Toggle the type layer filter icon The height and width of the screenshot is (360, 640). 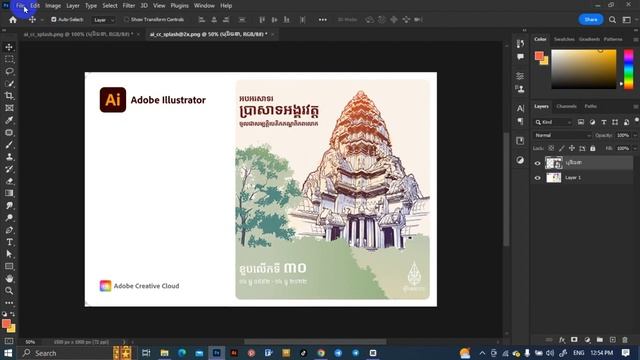pos(604,122)
